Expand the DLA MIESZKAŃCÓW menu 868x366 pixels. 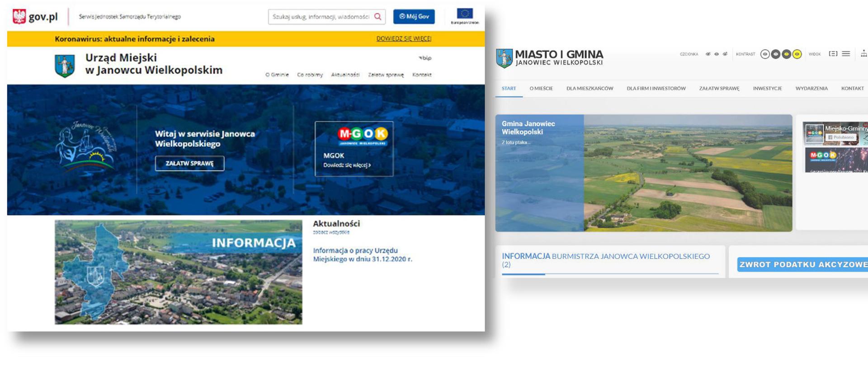click(x=590, y=89)
